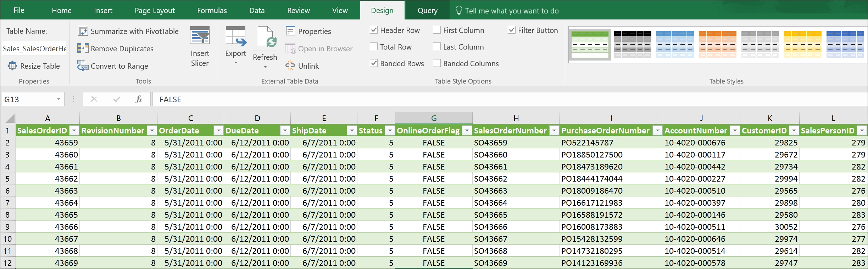This screenshot has width=868, height=269.
Task: Open the AccountNumber filter dropdown
Action: (x=735, y=131)
